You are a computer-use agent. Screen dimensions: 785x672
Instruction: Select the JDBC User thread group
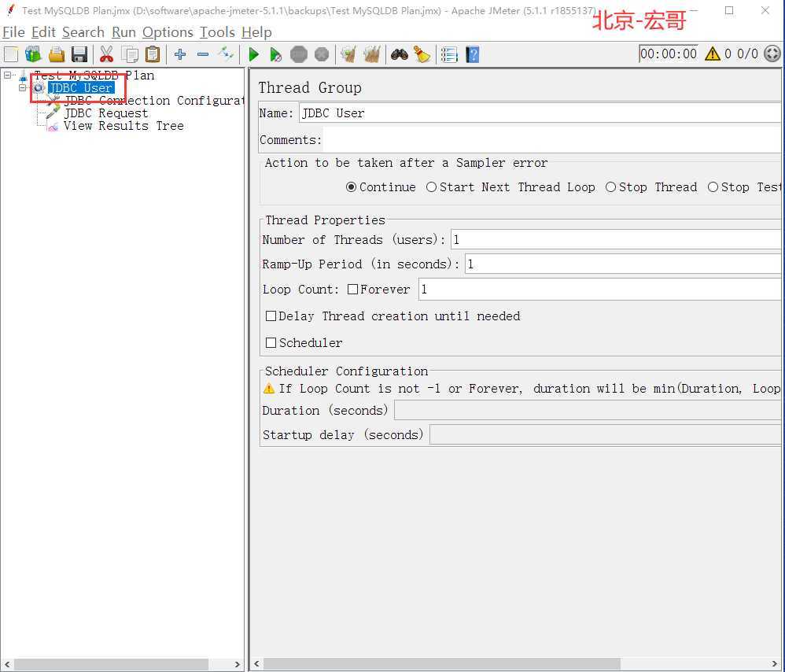81,88
